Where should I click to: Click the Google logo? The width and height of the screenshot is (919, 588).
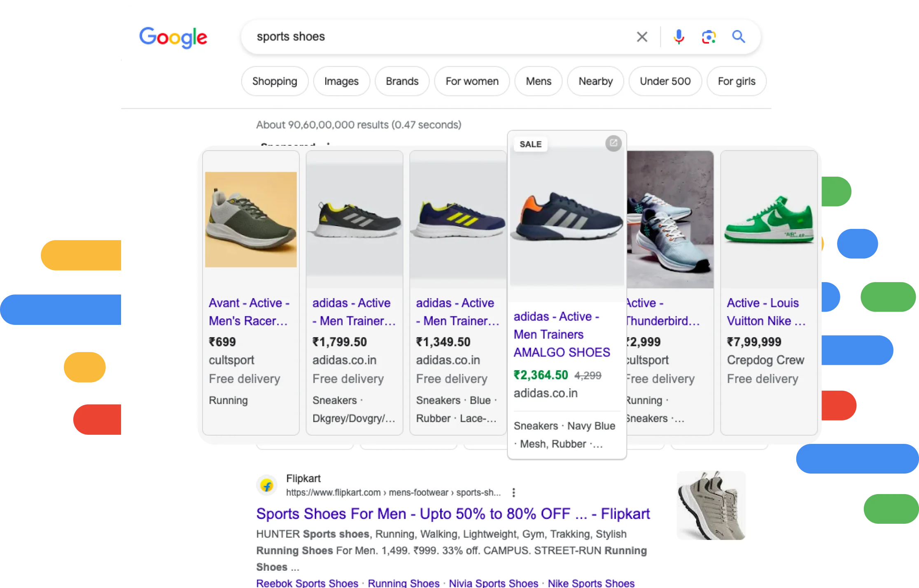coord(173,38)
